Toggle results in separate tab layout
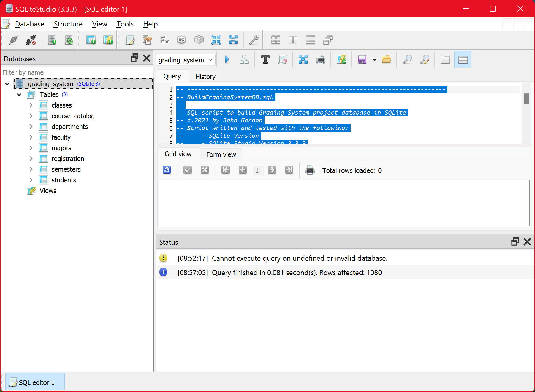Screen dimensions: 535x392 [445, 60]
